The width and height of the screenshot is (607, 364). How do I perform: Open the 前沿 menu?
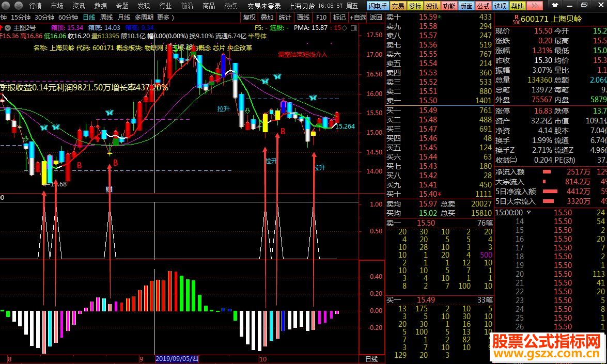coord(187,6)
